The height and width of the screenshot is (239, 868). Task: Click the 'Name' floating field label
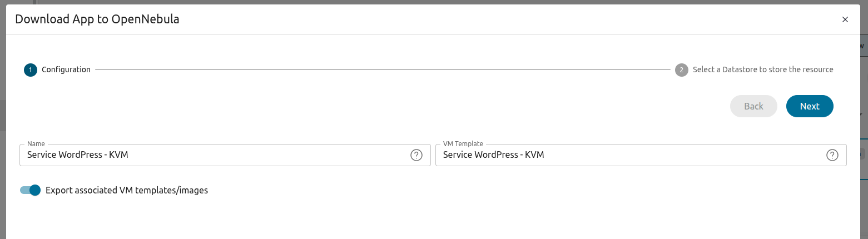pos(36,144)
